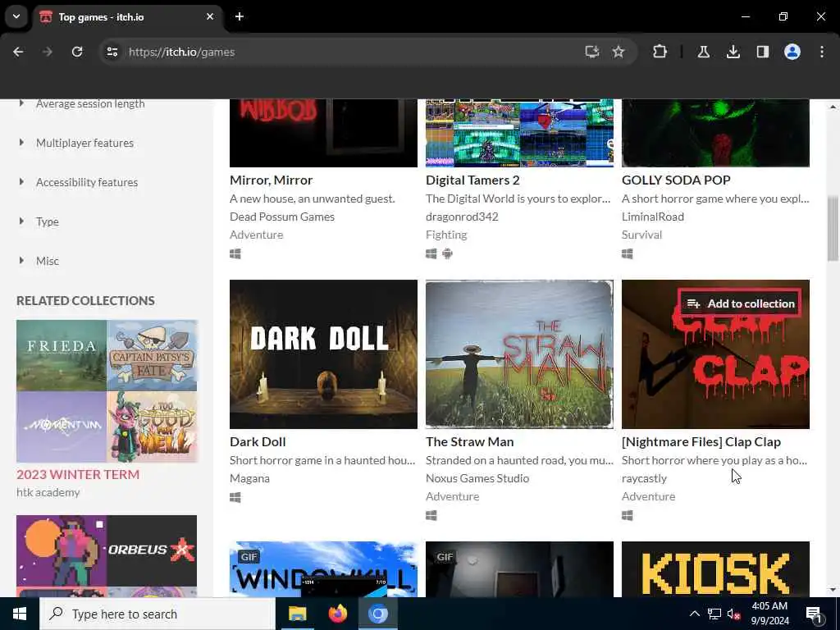Open the KIOSK game cover image

[715, 569]
